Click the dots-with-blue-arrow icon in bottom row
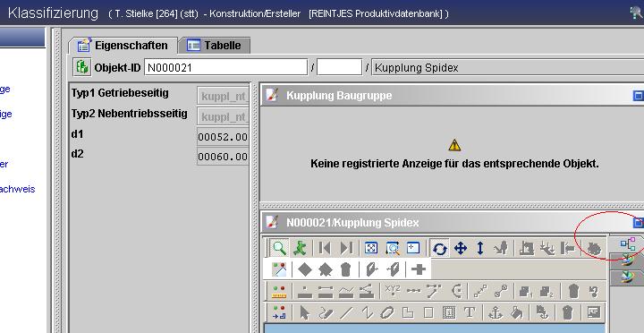The width and height of the screenshot is (644, 333). (280, 312)
